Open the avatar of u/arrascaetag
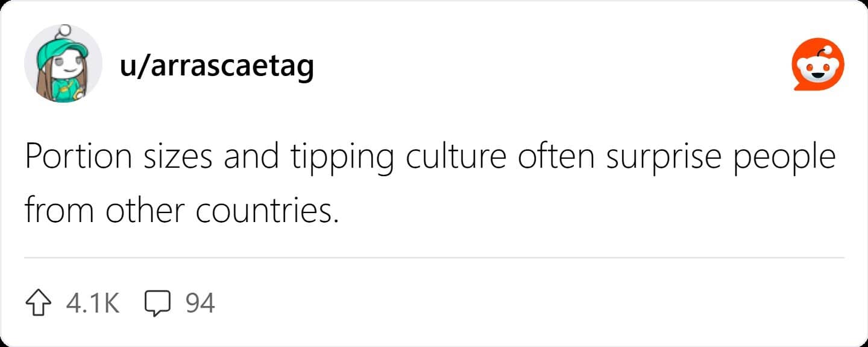 63,65
